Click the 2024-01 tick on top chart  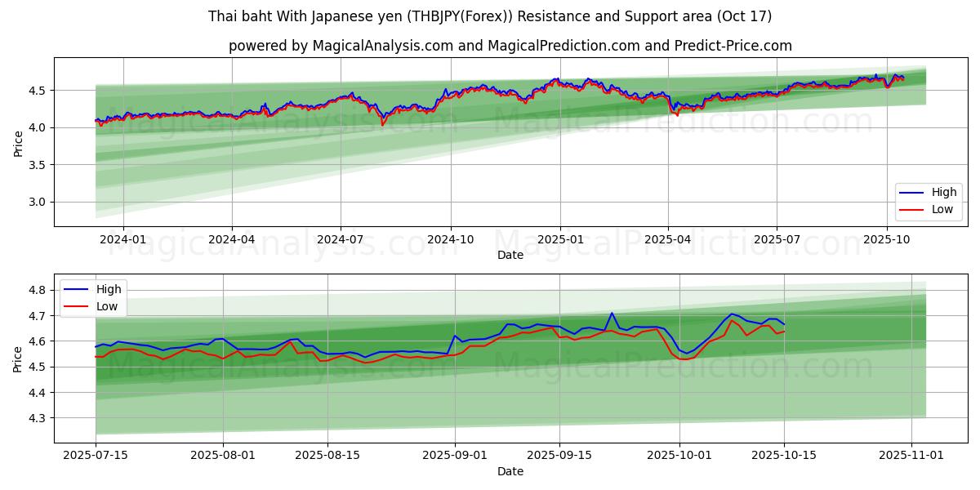(x=123, y=239)
